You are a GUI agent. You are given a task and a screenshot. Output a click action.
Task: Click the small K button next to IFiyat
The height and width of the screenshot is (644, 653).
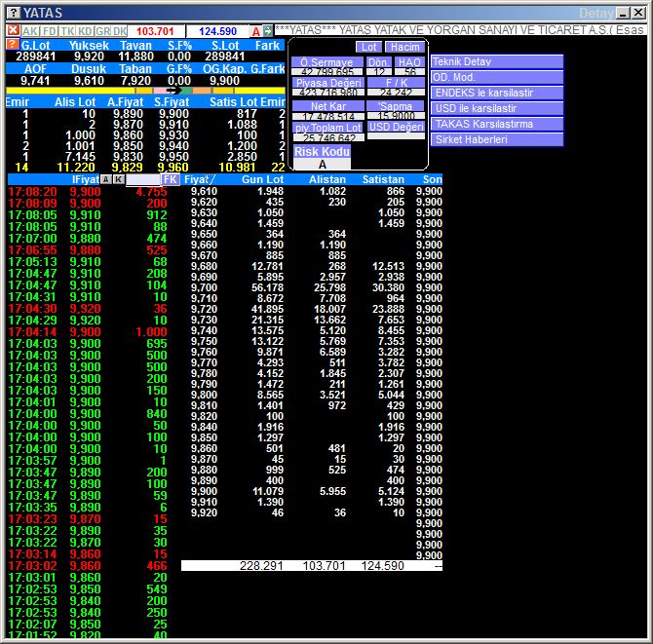(119, 179)
